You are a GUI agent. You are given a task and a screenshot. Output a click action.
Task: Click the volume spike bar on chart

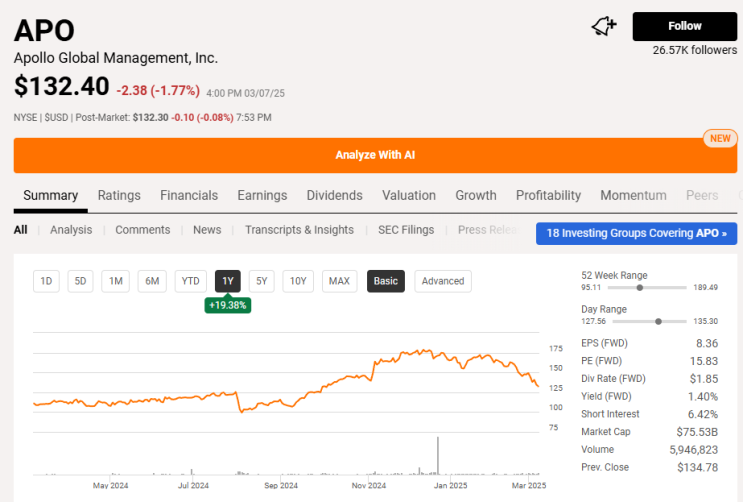(x=438, y=456)
